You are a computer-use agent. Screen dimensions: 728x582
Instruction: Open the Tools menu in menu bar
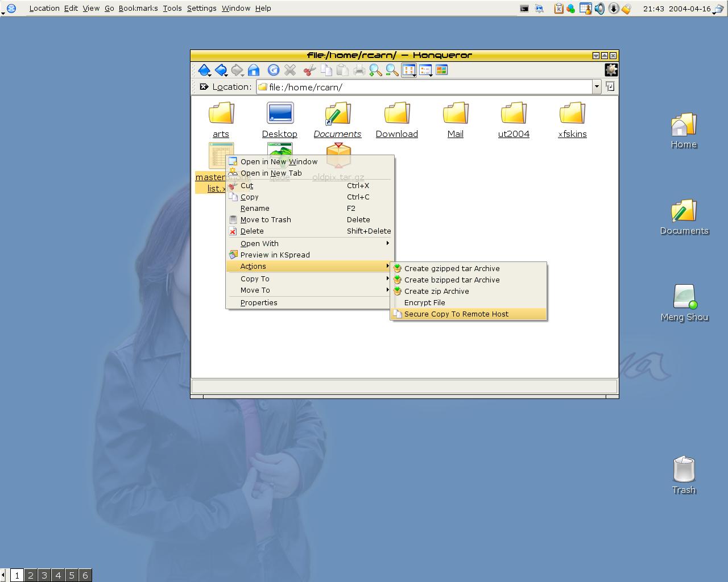tap(172, 9)
